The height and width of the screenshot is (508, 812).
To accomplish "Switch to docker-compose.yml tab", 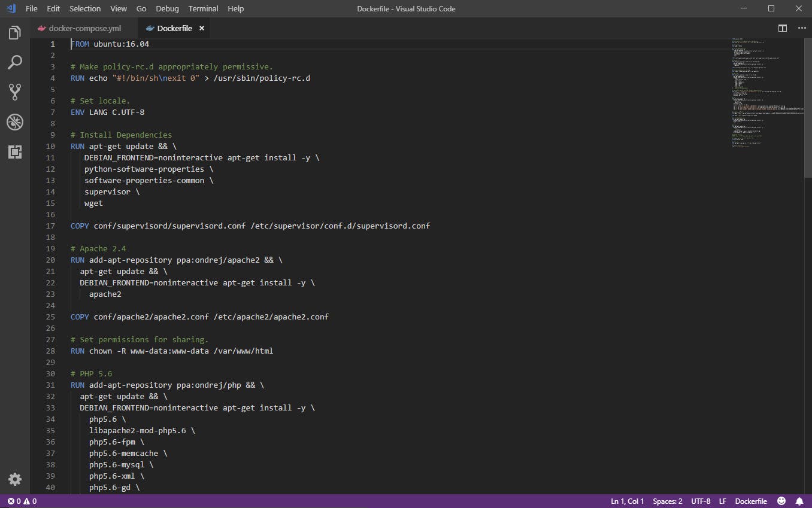I will tap(84, 28).
